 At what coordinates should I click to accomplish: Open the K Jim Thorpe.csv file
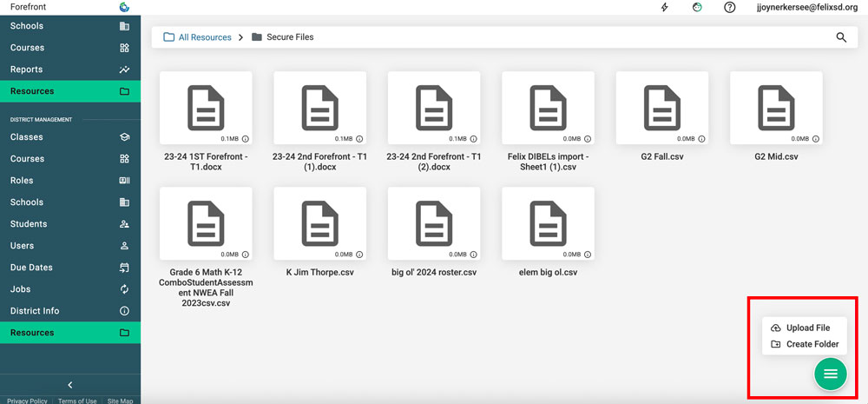coord(319,223)
